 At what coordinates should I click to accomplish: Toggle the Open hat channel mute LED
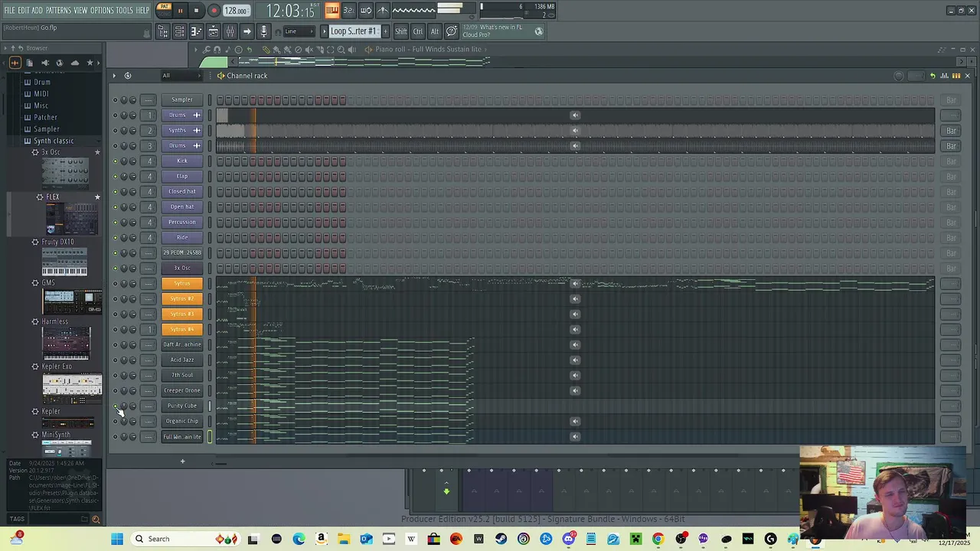(x=116, y=207)
